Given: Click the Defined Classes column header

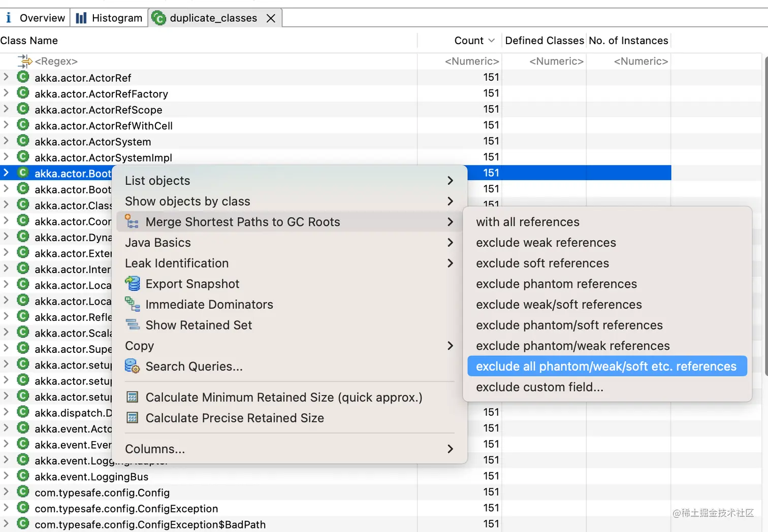Looking at the screenshot, I should [544, 41].
